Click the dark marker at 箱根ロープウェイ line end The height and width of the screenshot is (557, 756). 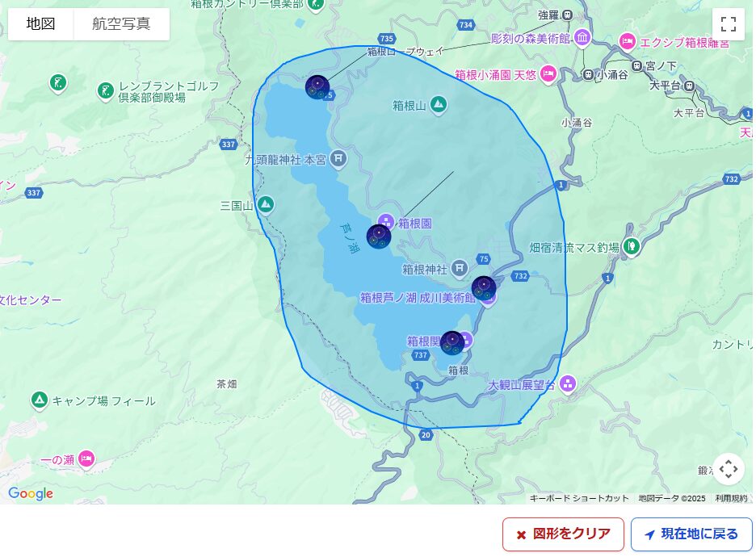317,87
